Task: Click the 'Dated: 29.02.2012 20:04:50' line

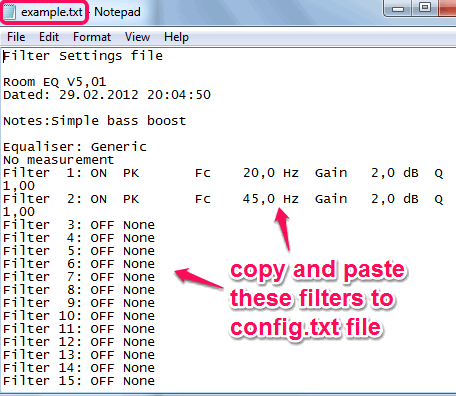Action: (x=107, y=95)
